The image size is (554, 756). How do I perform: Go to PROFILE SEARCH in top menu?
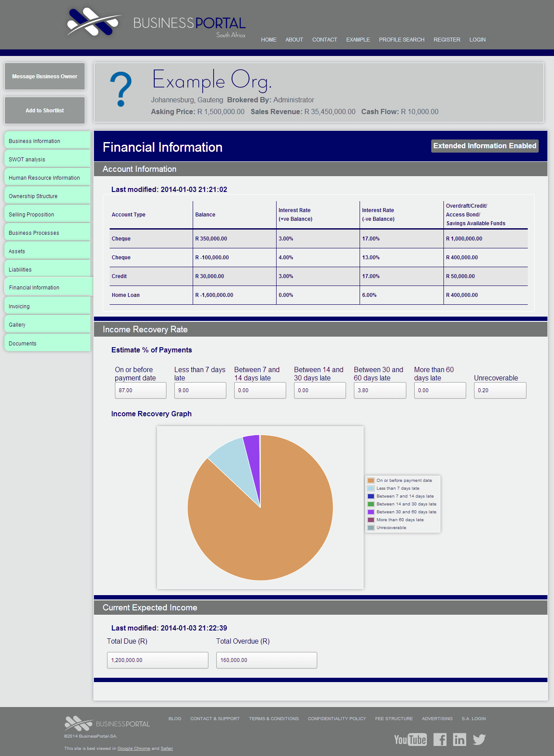(x=402, y=40)
